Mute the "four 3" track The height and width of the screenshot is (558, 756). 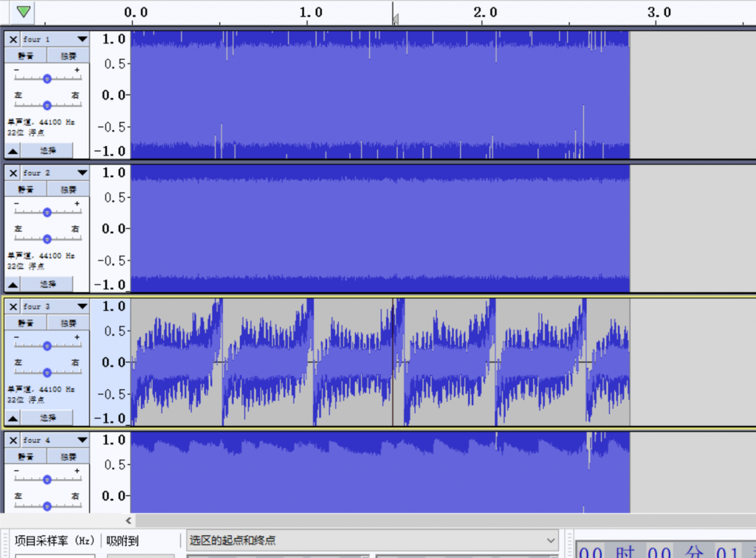(26, 323)
